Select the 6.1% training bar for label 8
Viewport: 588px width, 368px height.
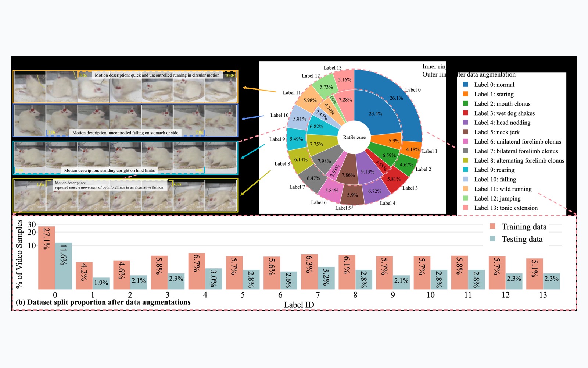click(x=347, y=272)
